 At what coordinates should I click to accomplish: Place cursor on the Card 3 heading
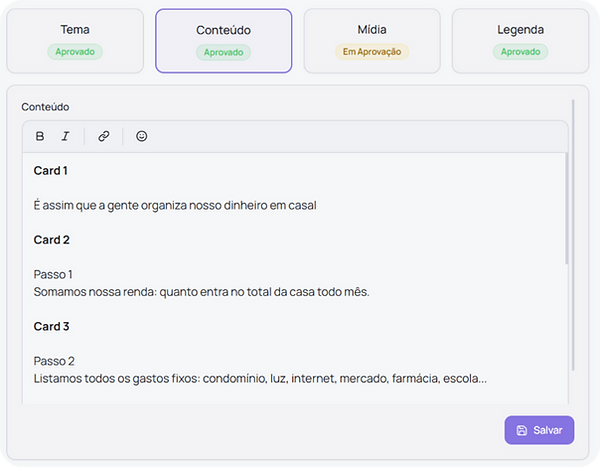(x=51, y=327)
